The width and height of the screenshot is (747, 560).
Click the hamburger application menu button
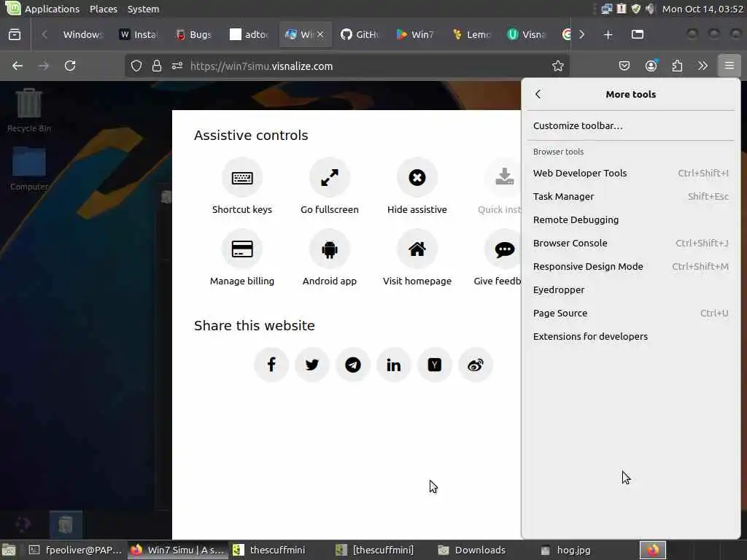tap(729, 66)
